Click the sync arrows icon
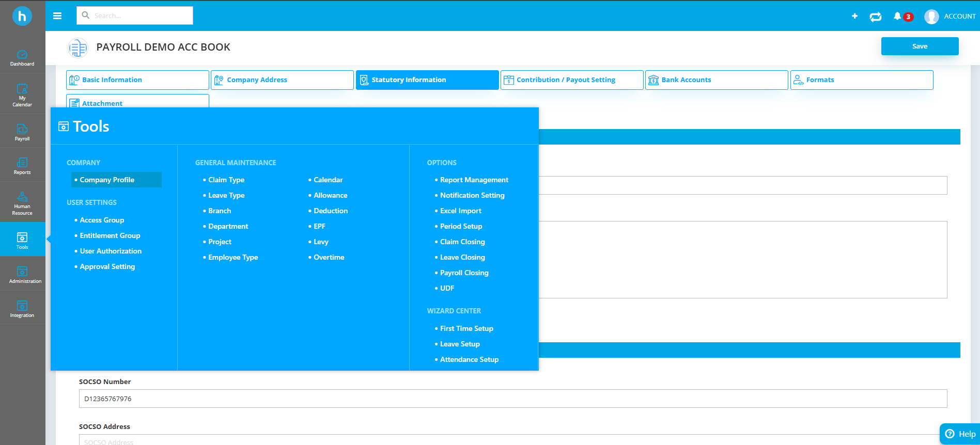 (x=876, y=17)
